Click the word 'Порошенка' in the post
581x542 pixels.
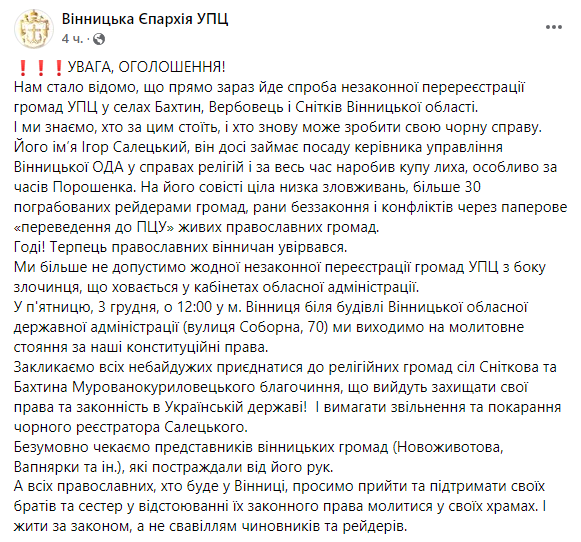click(x=93, y=187)
